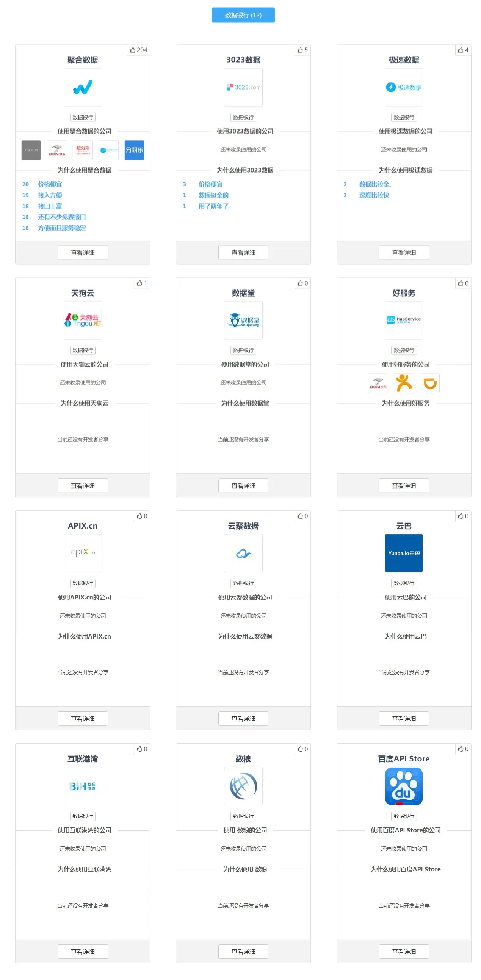Open the 天狗云 title heading
This screenshot has width=481, height=980.
pyautogui.click(x=83, y=293)
